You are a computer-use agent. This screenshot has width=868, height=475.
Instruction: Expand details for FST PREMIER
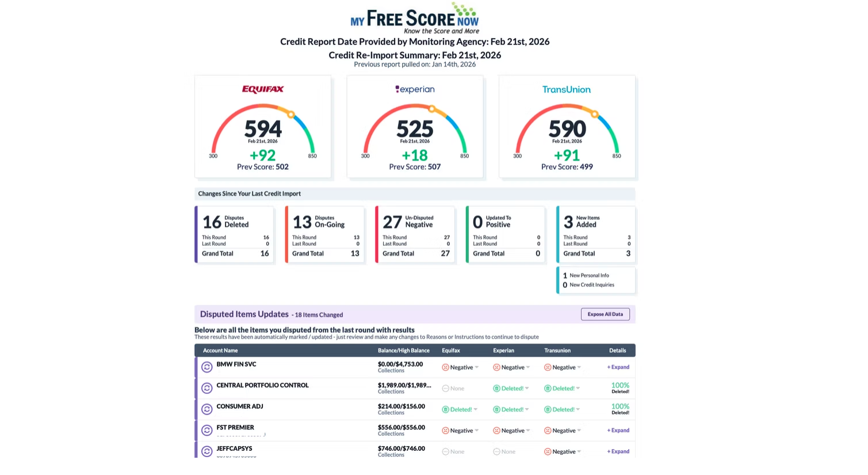(618, 431)
